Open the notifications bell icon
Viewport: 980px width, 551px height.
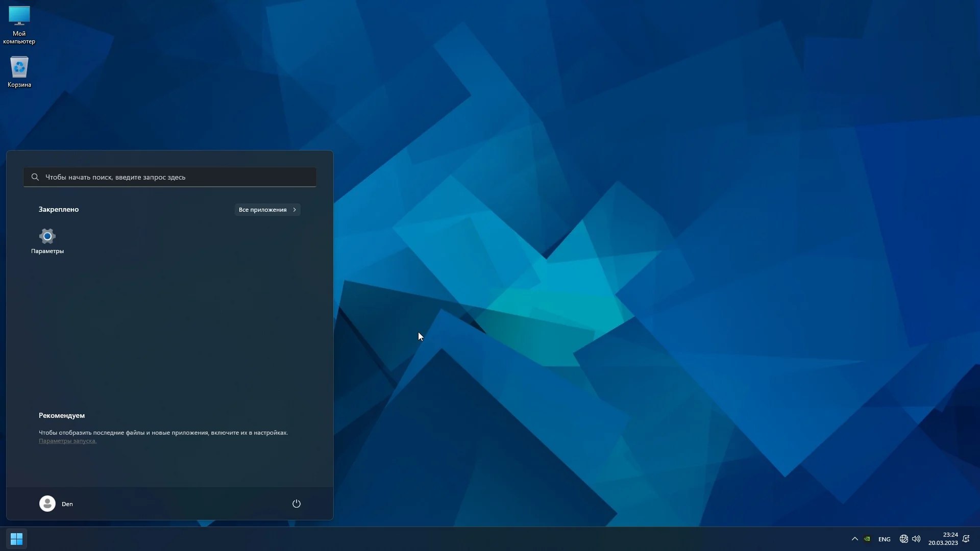coord(966,539)
